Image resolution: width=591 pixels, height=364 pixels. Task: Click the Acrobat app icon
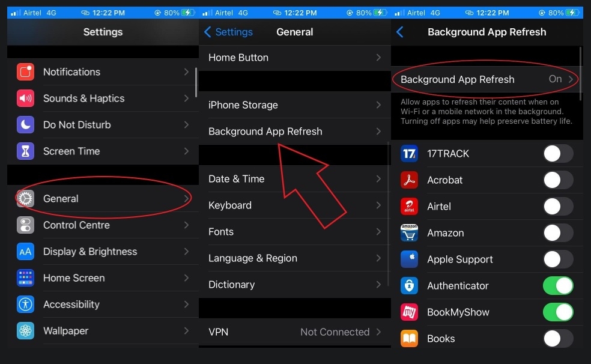(x=409, y=180)
